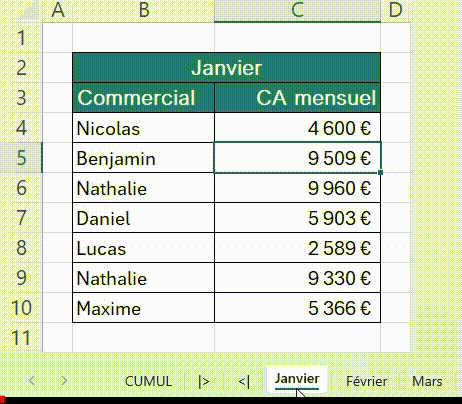Click the Janvier title cell

pyautogui.click(x=226, y=68)
